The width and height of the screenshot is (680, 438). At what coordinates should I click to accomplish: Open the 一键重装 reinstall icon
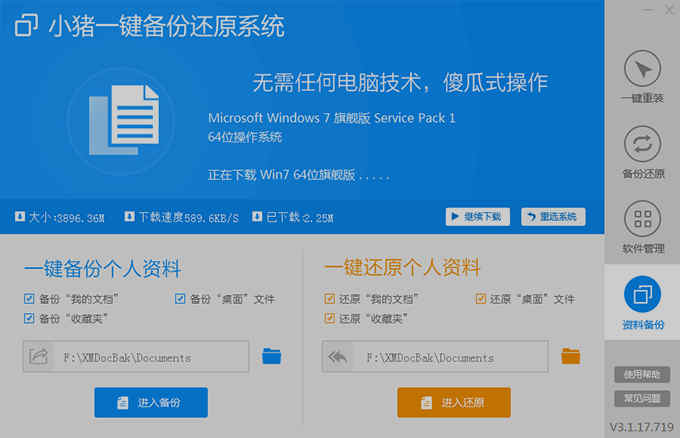click(642, 69)
